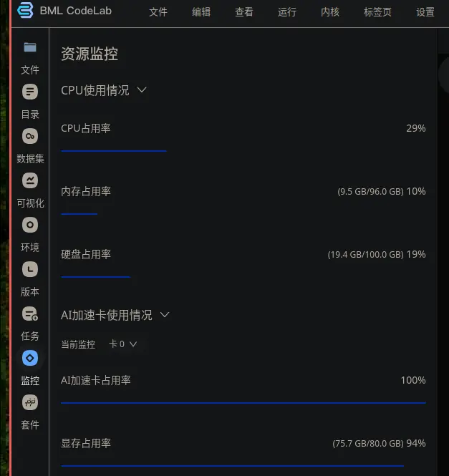Click the 内存占用率 usage value text
Image resolution: width=449 pixels, height=476 pixels.
pos(382,192)
